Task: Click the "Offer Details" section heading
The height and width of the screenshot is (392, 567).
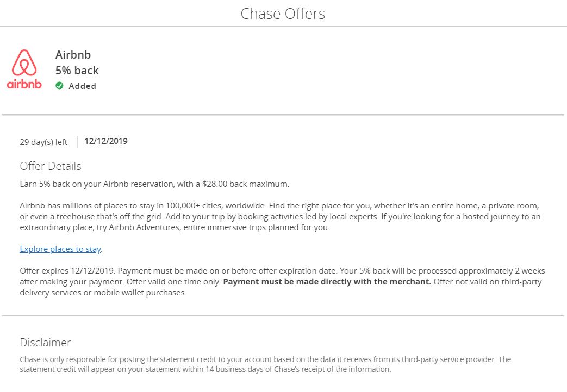Action: pos(51,166)
